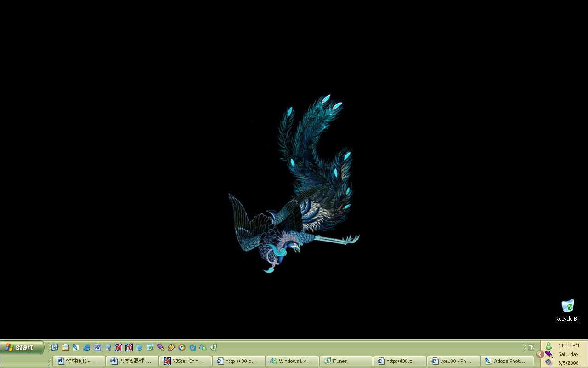Image resolution: width=588 pixels, height=368 pixels.
Task: Click the purple pen quick launch icon
Action: point(160,347)
